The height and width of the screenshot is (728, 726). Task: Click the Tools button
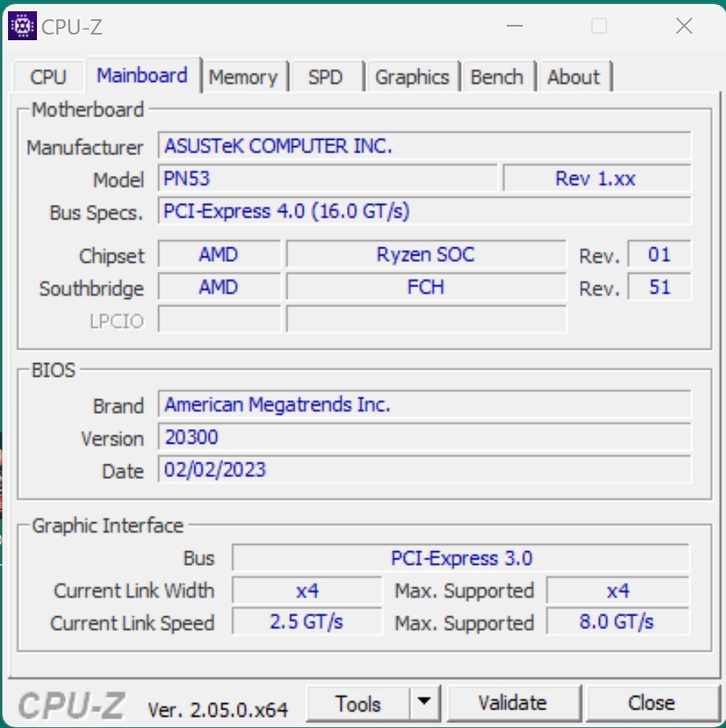coord(358,704)
